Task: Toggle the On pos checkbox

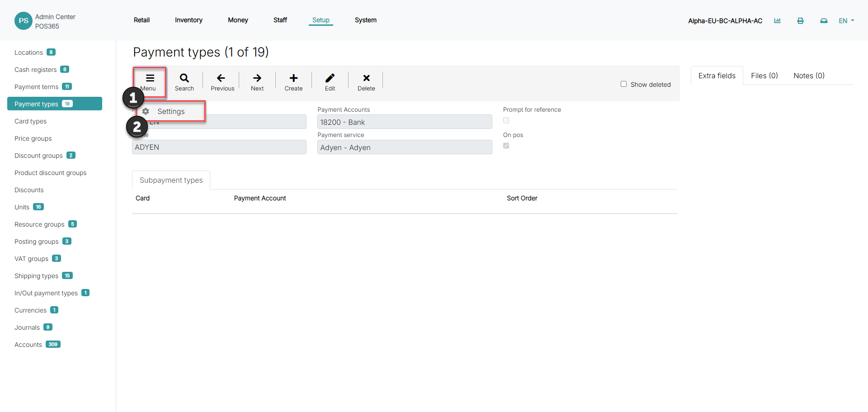Action: (x=506, y=146)
